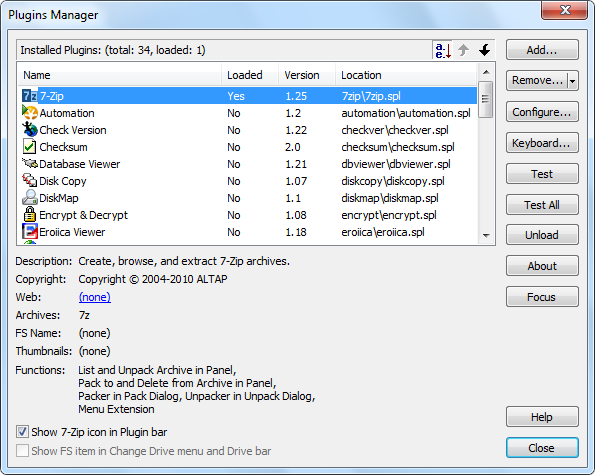This screenshot has height=475, width=595.
Task: Open the Keyboard... settings
Action: [542, 143]
